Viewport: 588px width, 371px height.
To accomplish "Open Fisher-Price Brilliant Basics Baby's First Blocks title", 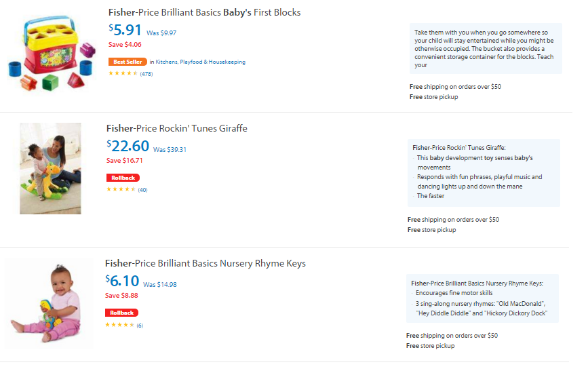I will click(x=204, y=12).
